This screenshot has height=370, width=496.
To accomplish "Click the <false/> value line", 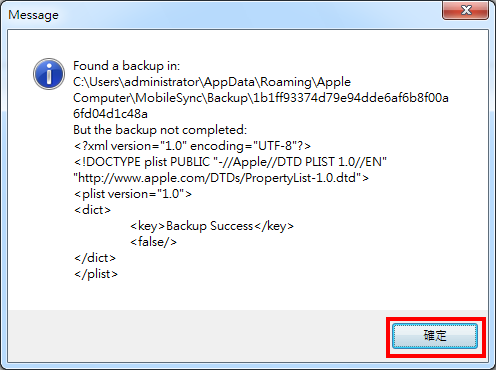I will [x=153, y=242].
